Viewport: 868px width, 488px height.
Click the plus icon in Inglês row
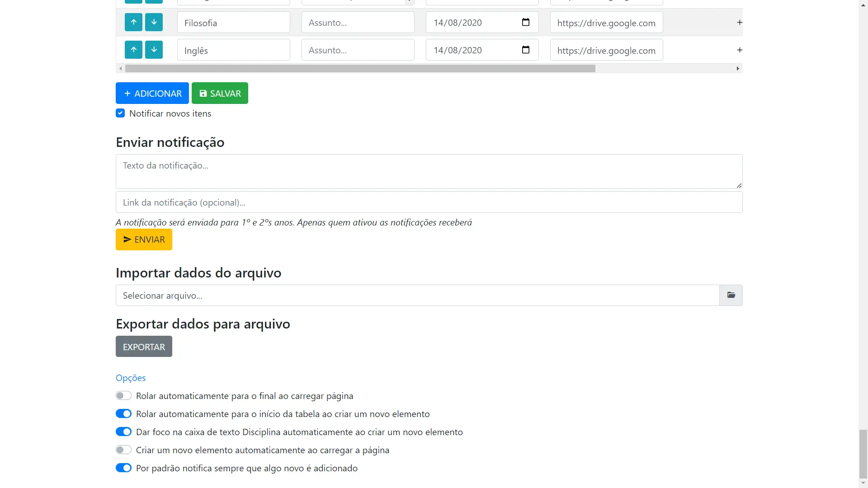pyautogui.click(x=740, y=50)
